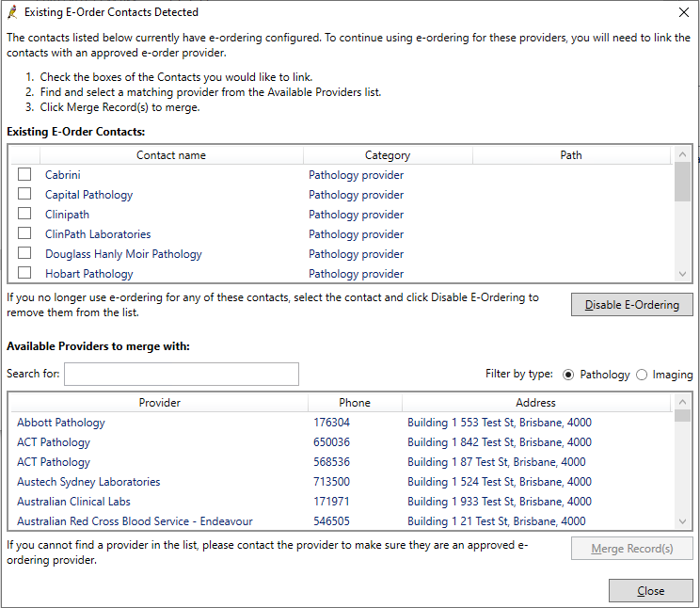Click address Building 1 87 Test St

(x=497, y=461)
